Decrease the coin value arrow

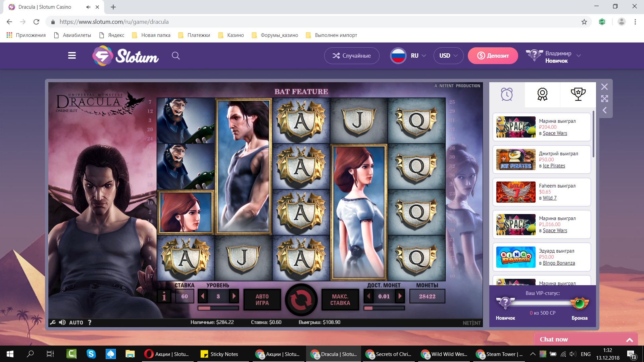tap(368, 296)
